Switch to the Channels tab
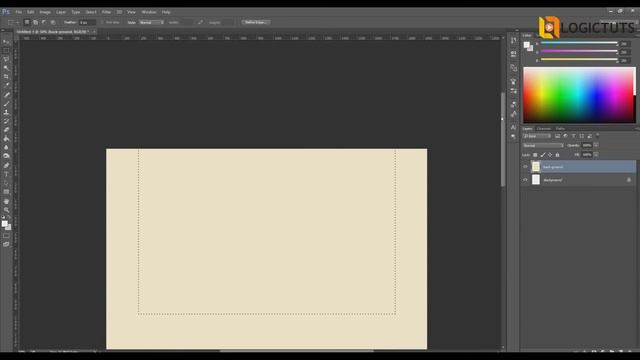The height and width of the screenshot is (360, 640). [544, 129]
